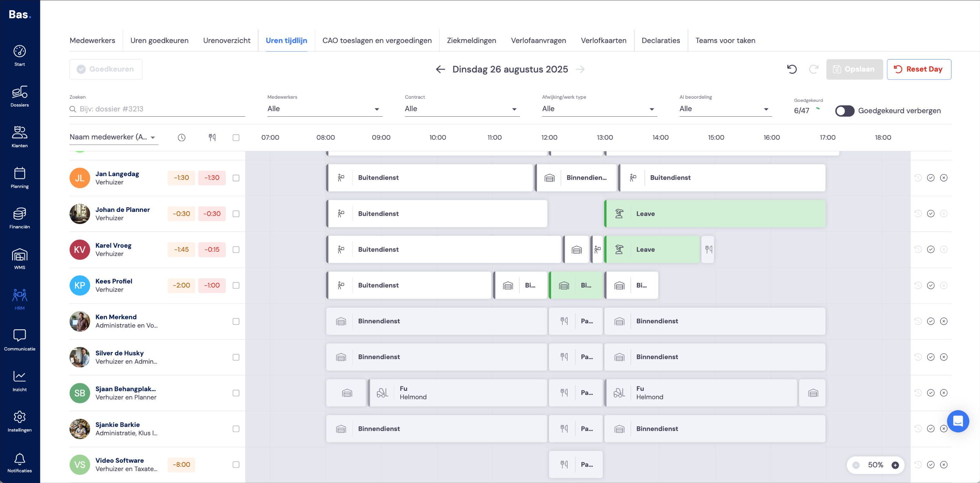Screen dimensions: 980x483
Task: Select Jan Langedag's Binnendienst block
Action: (x=576, y=178)
